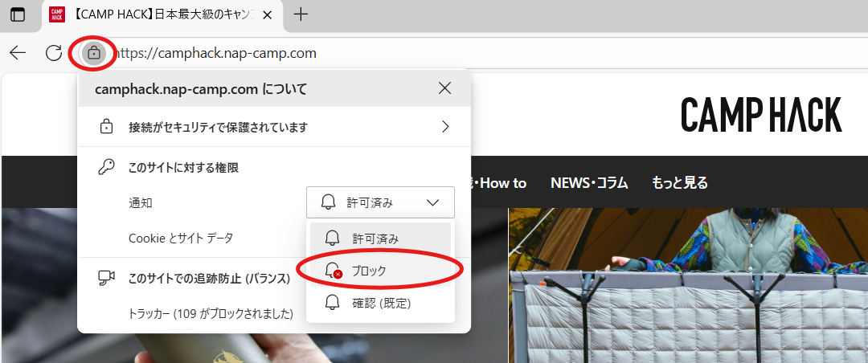The image size is (868, 363).
Task: Close the site information popup
Action: tap(444, 88)
